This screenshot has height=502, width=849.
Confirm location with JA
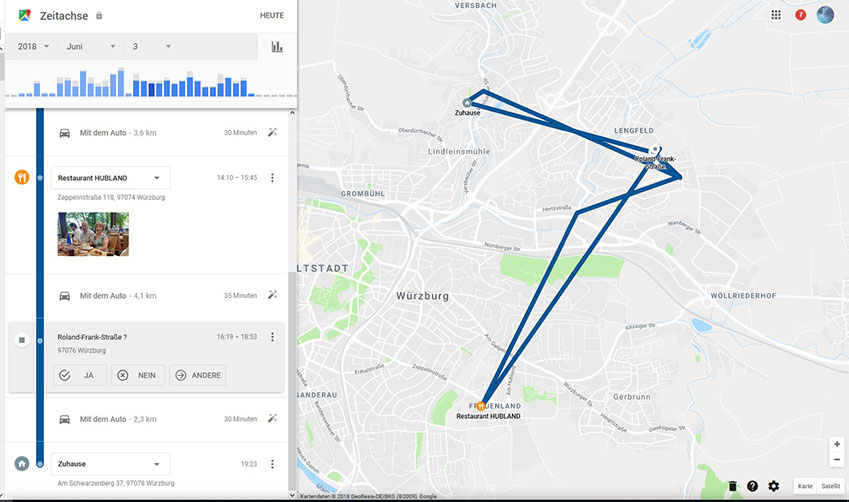(80, 375)
